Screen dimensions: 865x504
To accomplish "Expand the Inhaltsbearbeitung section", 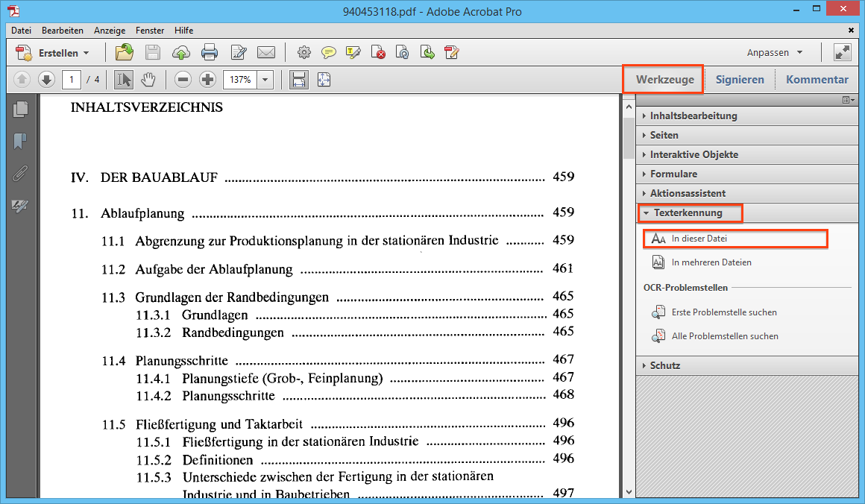I will (693, 116).
